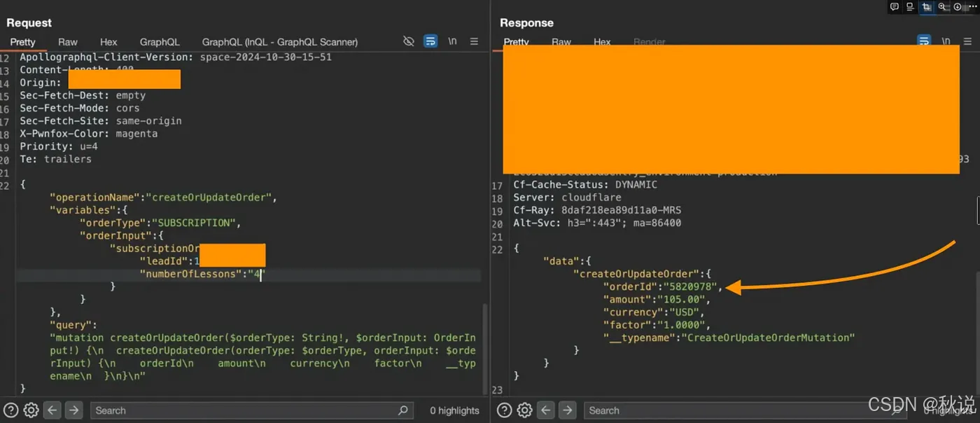
Task: Switch to the GraphQL tab in Request
Action: pos(160,42)
